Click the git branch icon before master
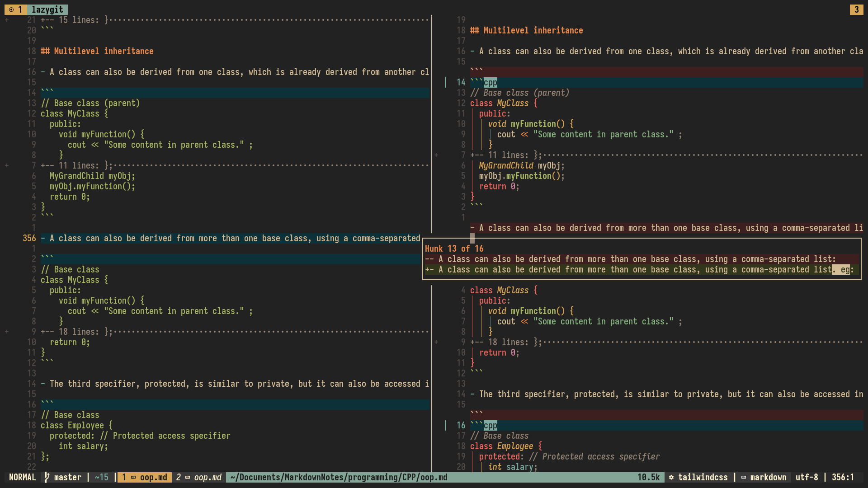 point(47,477)
